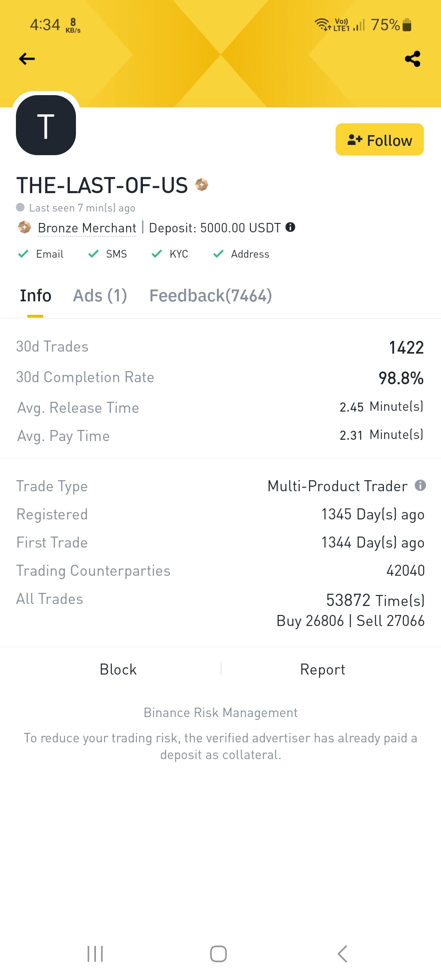Tap the Bronze Merchant medal icon
The width and height of the screenshot is (441, 980).
24,227
